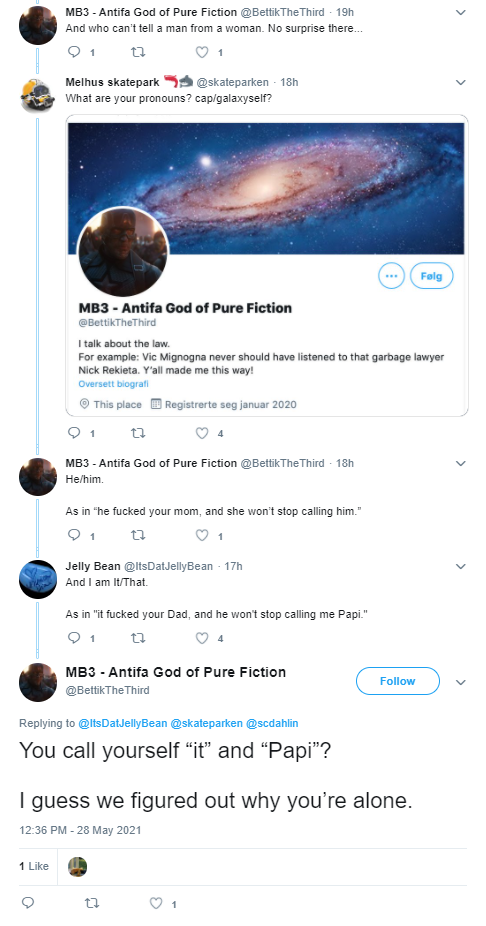Reply to the main 'You call yourself' tweet
This screenshot has height=926, width=486.
(28, 903)
